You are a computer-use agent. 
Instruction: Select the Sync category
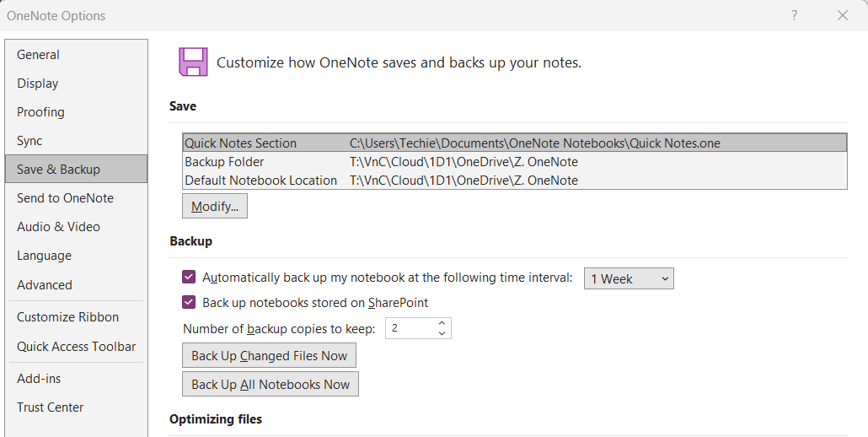(76, 141)
